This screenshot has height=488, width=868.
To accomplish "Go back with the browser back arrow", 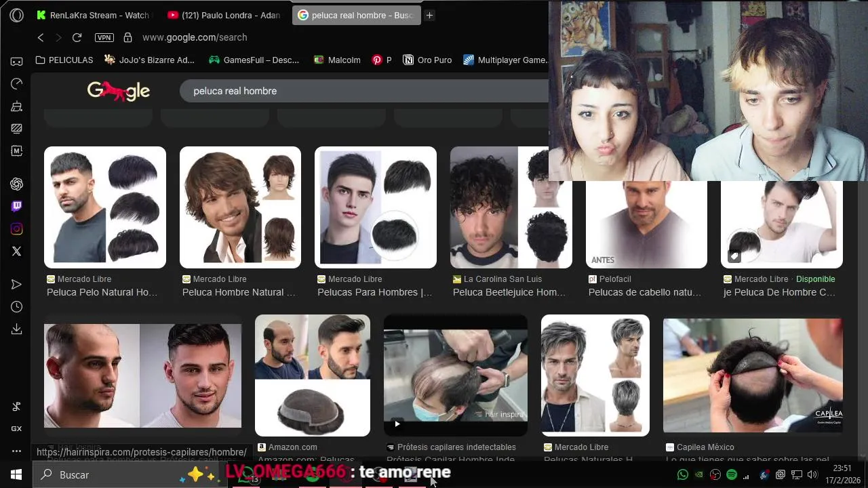I will (x=41, y=37).
